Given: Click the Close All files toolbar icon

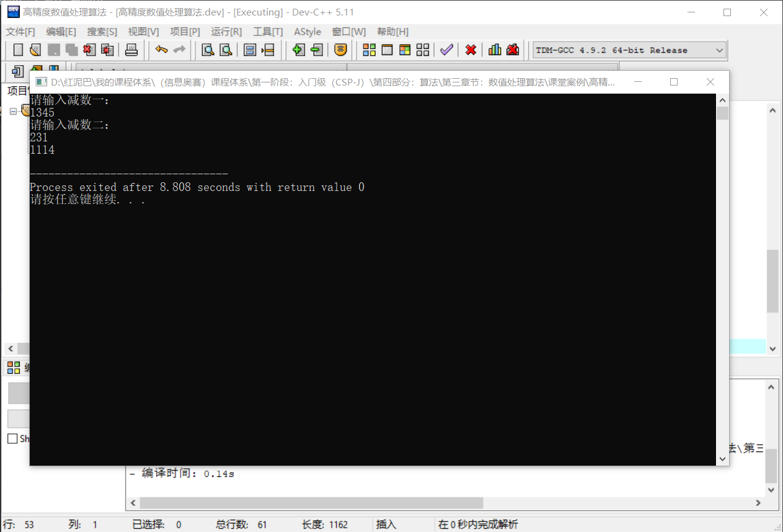Looking at the screenshot, I should coord(107,50).
